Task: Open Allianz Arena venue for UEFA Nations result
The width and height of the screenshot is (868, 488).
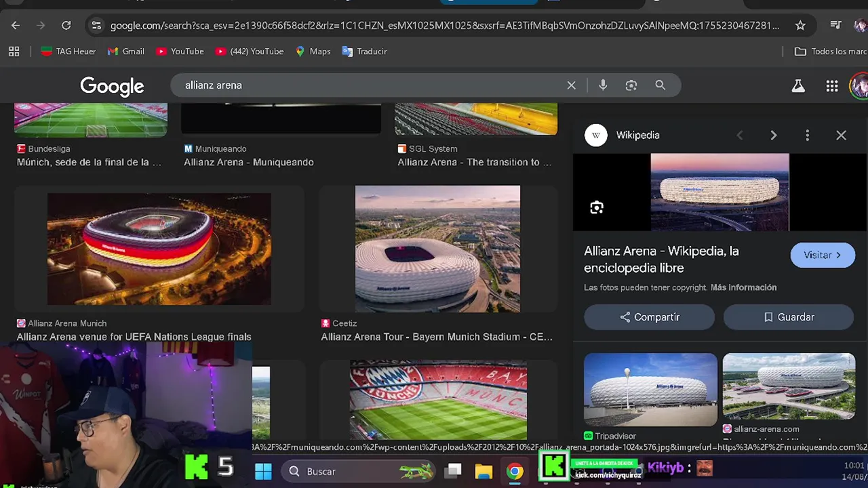Action: 134,337
